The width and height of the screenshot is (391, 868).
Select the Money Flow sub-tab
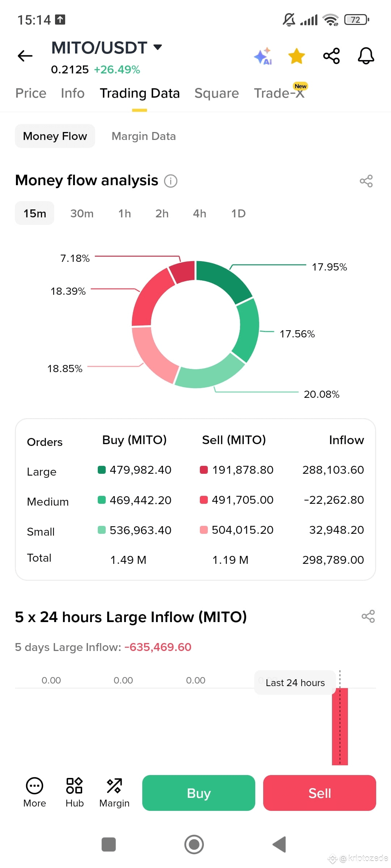pos(55,136)
